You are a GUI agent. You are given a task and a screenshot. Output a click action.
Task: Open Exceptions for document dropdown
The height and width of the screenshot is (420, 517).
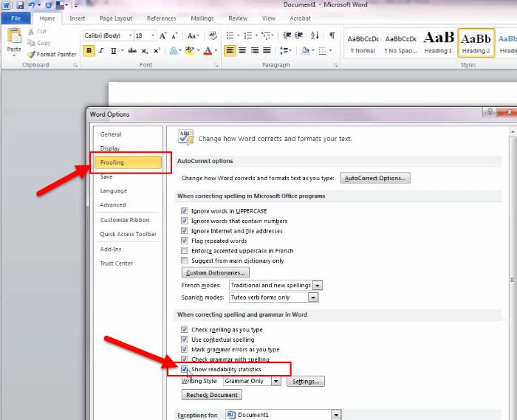click(336, 415)
